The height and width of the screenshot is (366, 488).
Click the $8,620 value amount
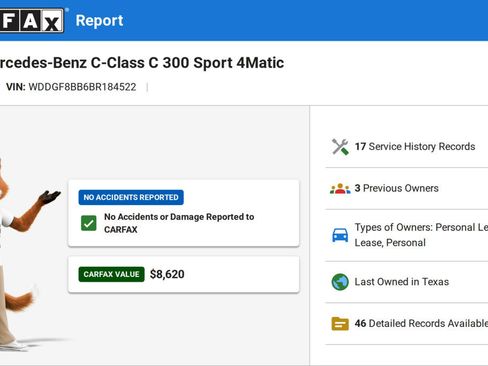click(x=167, y=274)
